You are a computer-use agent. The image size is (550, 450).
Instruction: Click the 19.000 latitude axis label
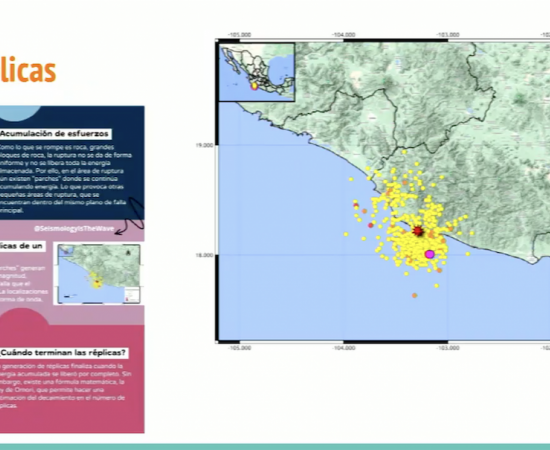coord(204,145)
